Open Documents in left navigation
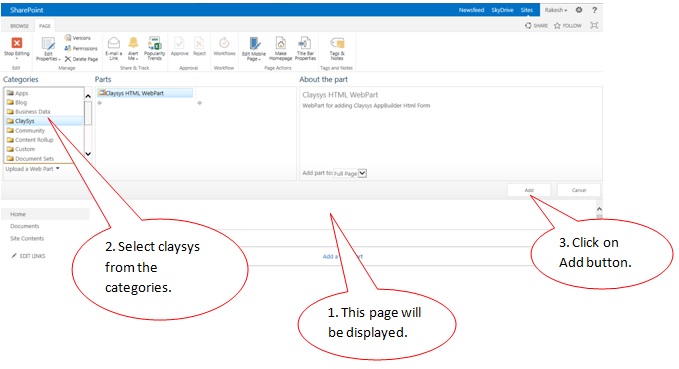Image resolution: width=679 pixels, height=369 pixels. [x=25, y=226]
